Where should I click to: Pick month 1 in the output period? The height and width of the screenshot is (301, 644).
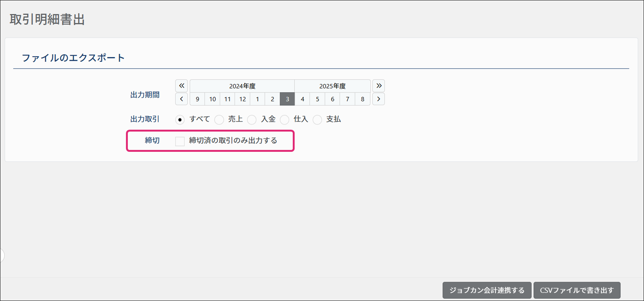click(258, 99)
